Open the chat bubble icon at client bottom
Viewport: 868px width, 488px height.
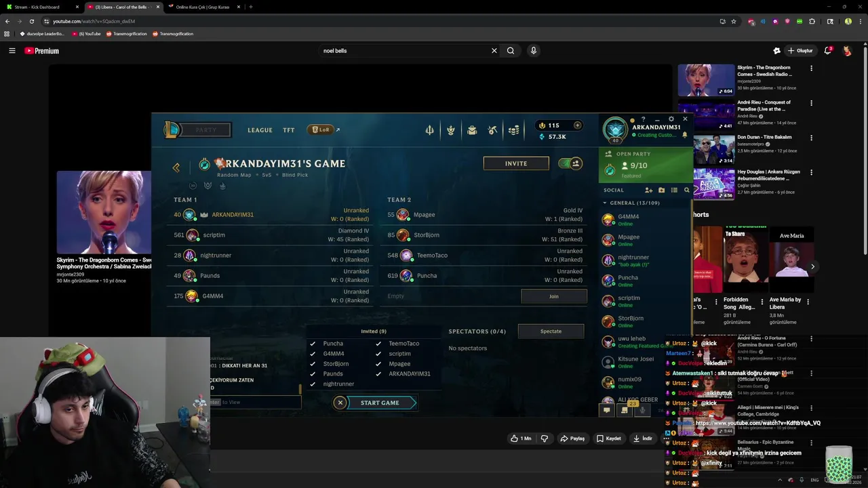coord(607,409)
